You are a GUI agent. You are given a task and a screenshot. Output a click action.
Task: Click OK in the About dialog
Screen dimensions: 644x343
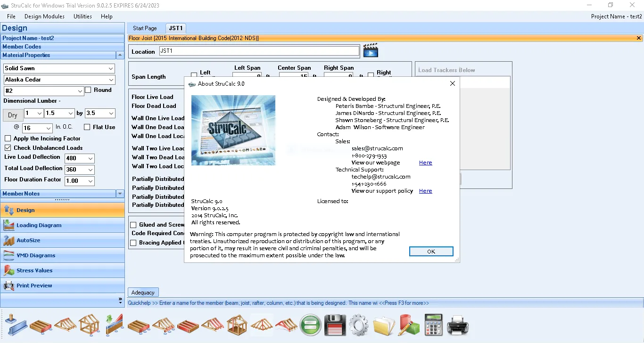click(431, 252)
